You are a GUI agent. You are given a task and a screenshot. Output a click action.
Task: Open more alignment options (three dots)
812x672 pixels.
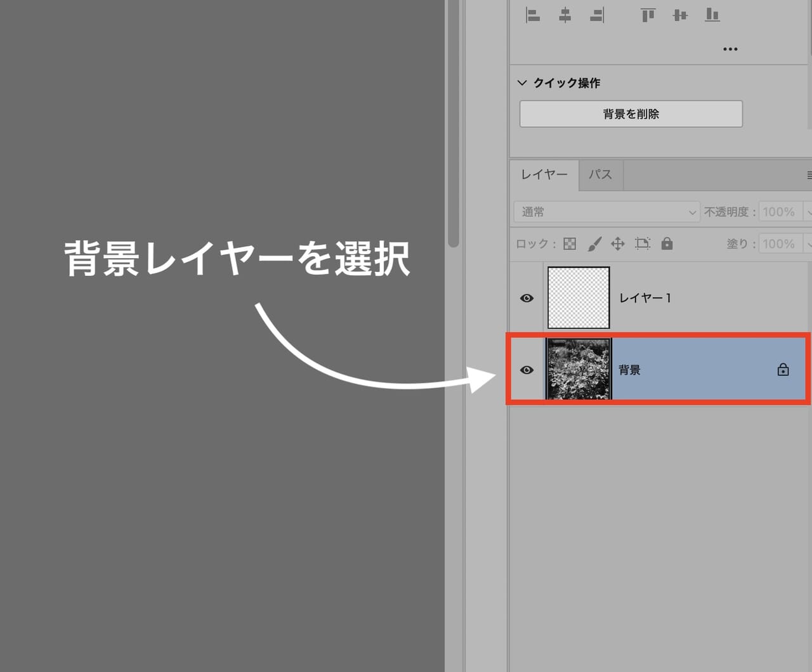pos(730,49)
